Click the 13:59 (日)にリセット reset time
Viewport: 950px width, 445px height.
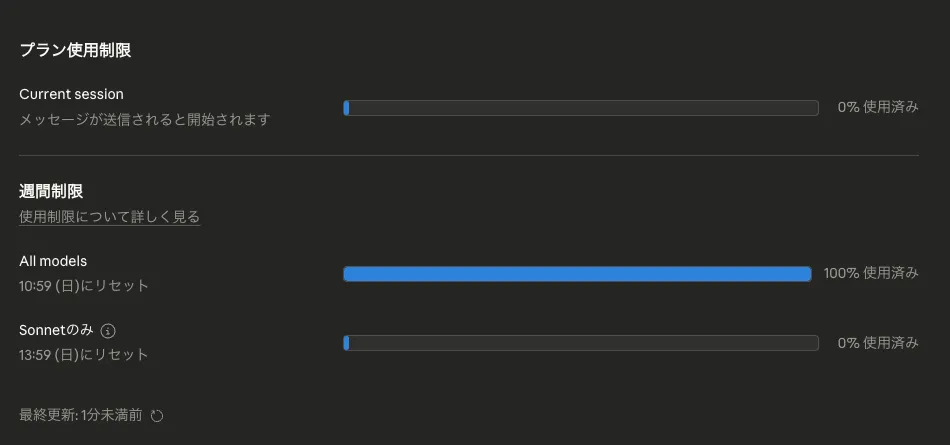point(84,354)
